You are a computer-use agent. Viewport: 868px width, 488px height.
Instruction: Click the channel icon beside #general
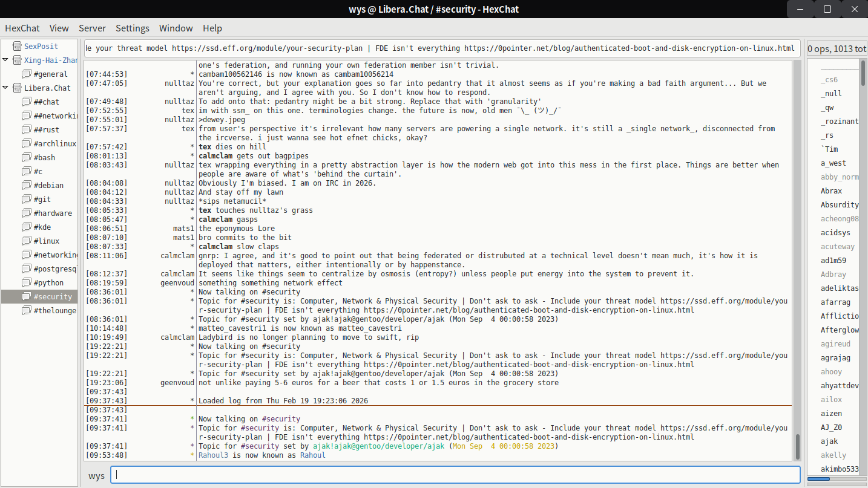[26, 74]
